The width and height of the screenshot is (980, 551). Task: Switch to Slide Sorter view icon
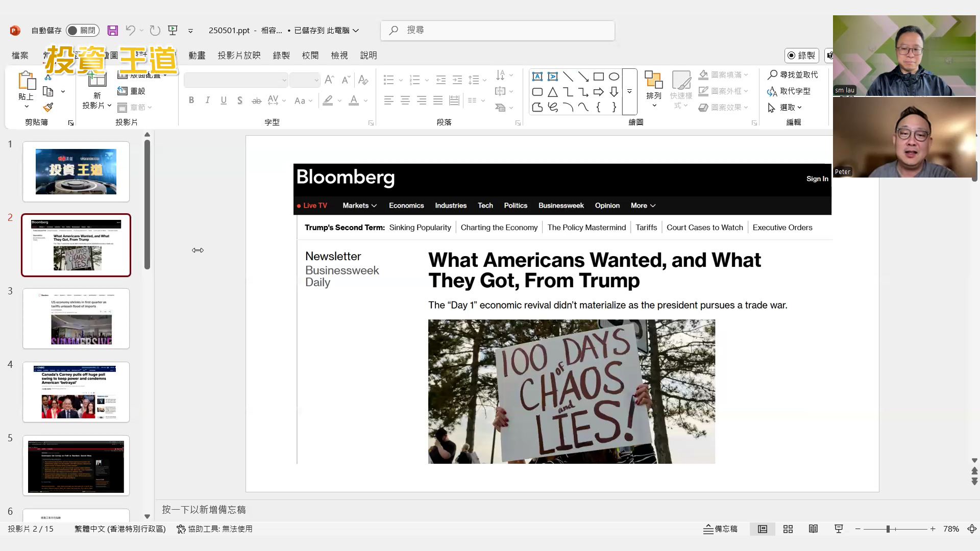(788, 529)
